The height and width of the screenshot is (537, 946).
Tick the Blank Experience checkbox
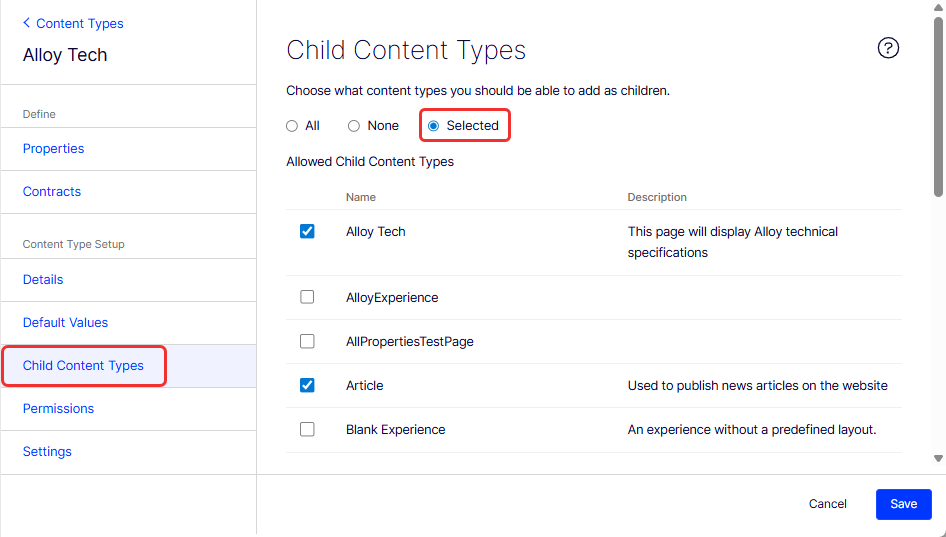(x=307, y=429)
